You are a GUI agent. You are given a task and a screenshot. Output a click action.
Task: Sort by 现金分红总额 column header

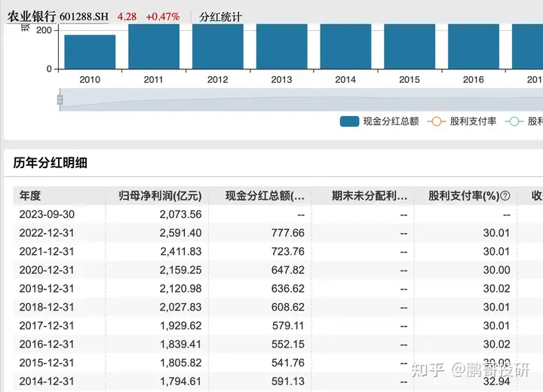click(265, 196)
